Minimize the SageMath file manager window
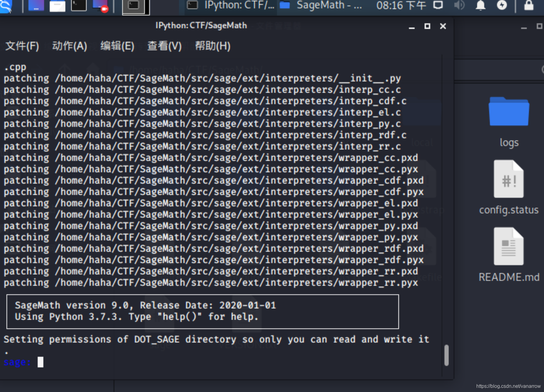 pyautogui.click(x=524, y=28)
